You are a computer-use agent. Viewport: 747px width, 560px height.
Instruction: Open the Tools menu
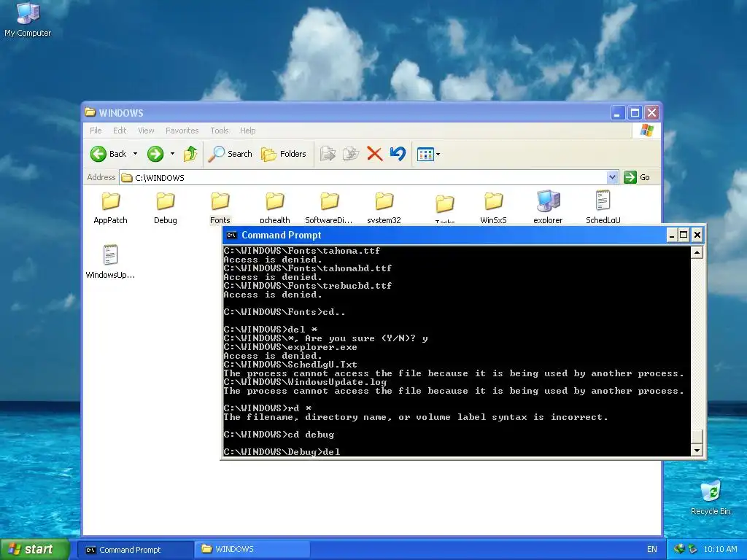[219, 131]
